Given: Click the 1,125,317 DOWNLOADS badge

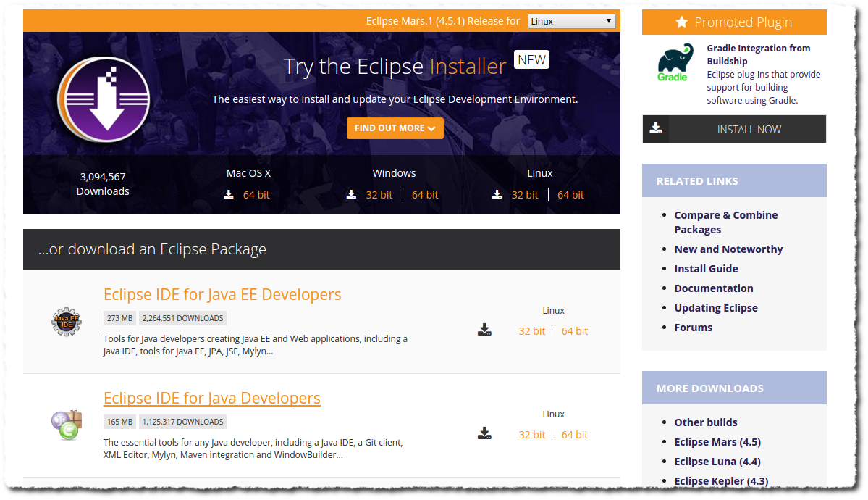Looking at the screenshot, I should click(x=182, y=422).
